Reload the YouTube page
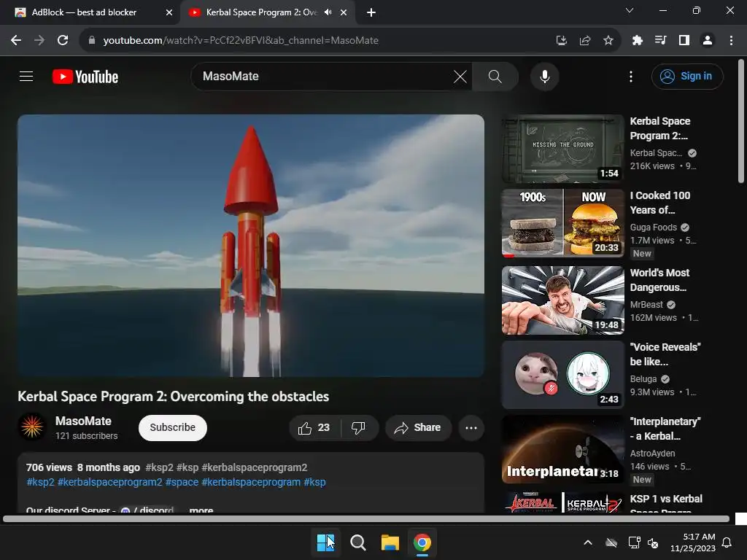 (63, 41)
